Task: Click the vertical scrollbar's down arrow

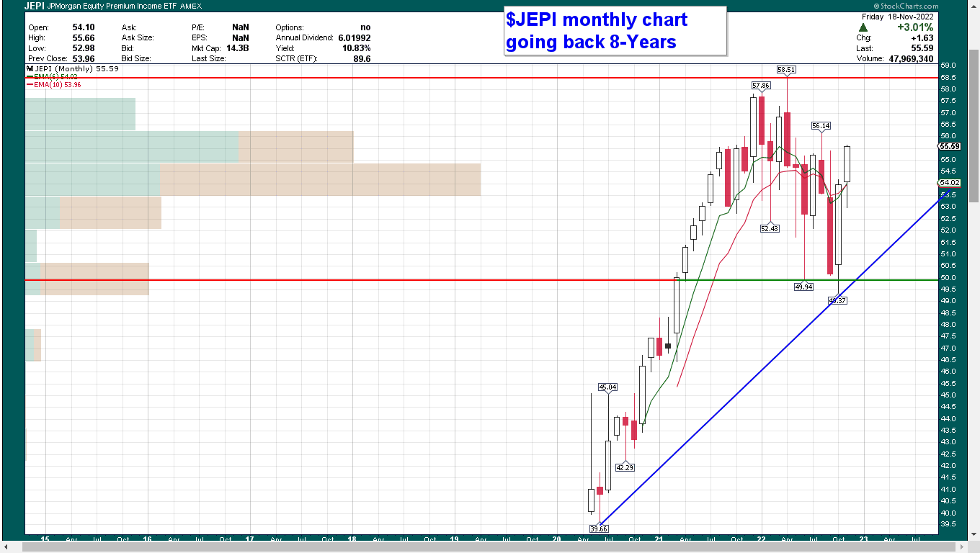Action: pyautogui.click(x=974, y=536)
